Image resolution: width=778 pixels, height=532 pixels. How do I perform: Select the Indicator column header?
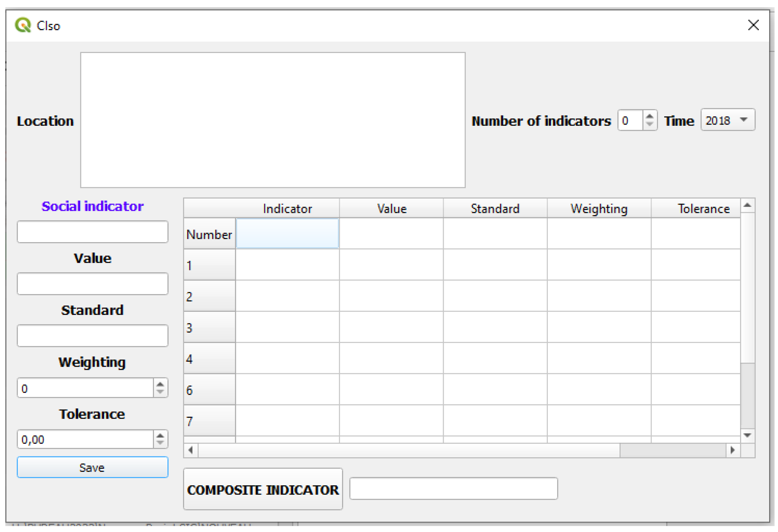[287, 209]
